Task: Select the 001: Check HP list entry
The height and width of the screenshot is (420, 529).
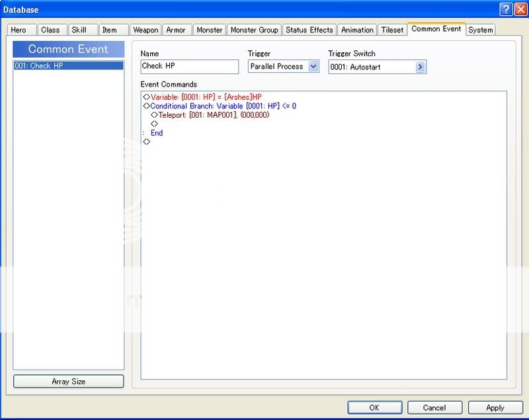Action: 68,65
